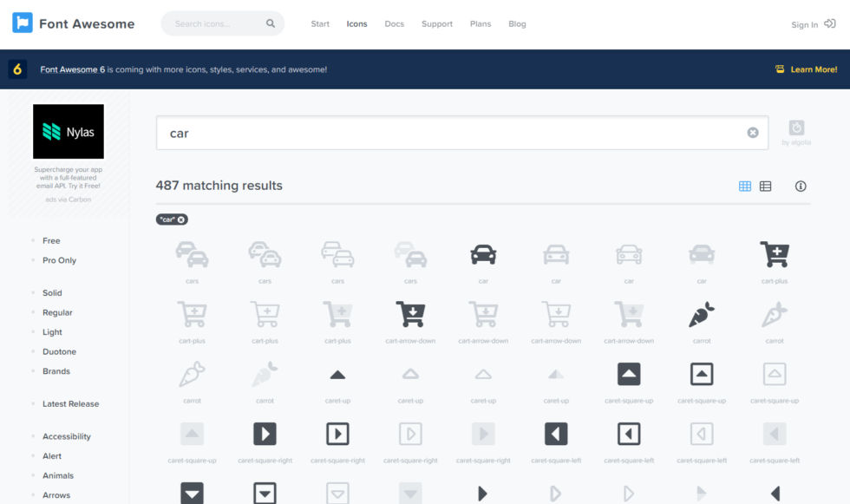Click the cart-arrow-down solid icon
The width and height of the screenshot is (850, 504).
pos(410,315)
